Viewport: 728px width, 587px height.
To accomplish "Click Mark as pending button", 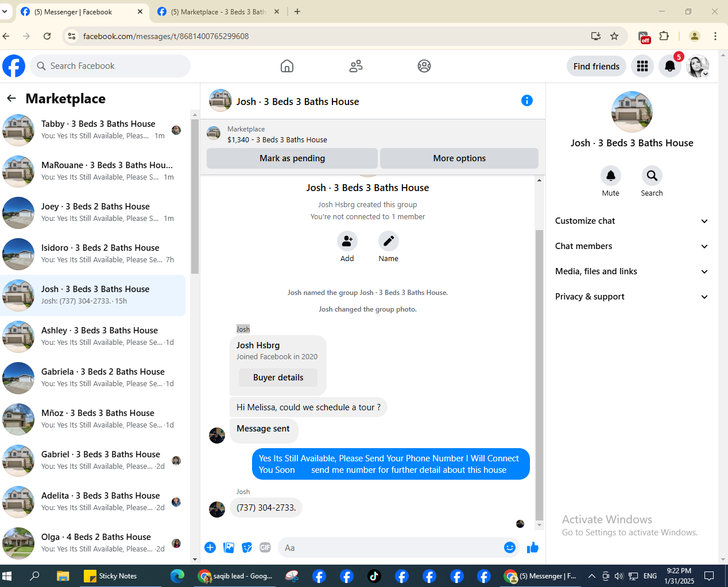I will pos(292,158).
